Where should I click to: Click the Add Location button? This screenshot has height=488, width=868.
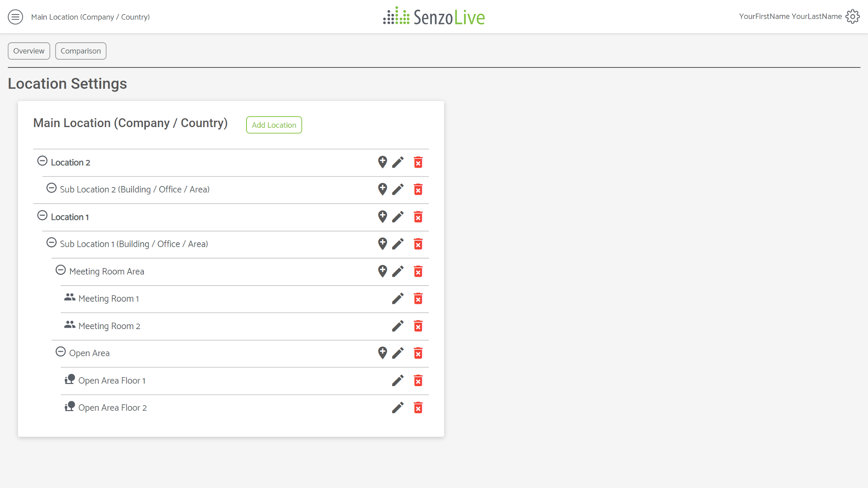pos(274,125)
